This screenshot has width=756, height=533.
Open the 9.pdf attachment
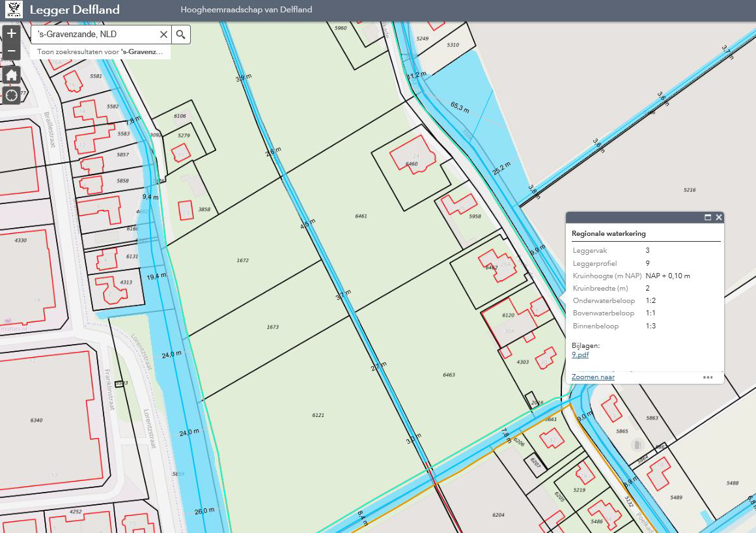580,354
